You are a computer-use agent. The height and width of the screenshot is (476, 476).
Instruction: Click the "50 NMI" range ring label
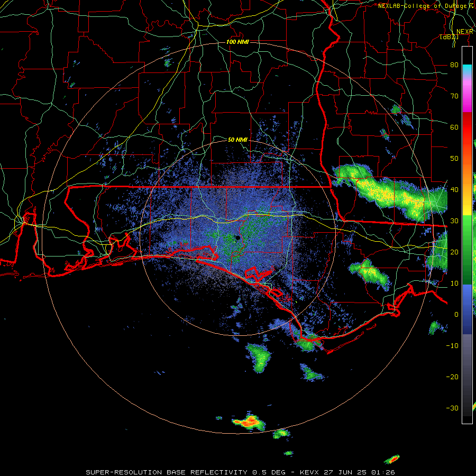(237, 140)
